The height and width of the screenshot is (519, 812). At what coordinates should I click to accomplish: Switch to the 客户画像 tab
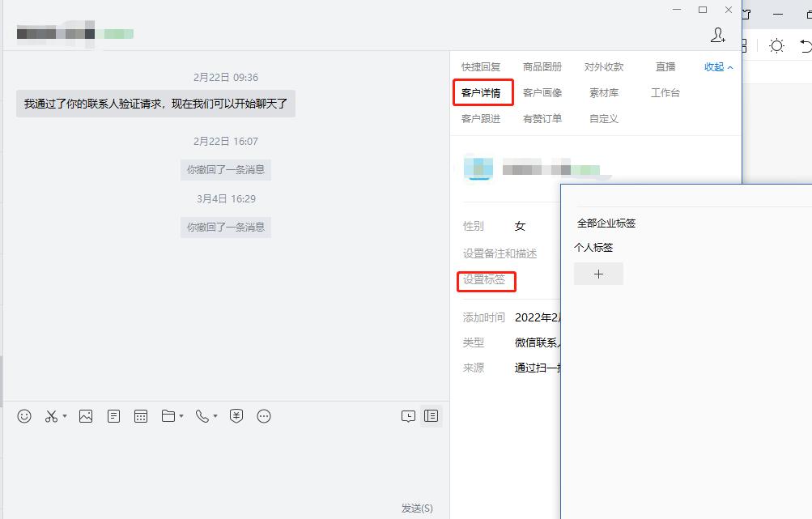(543, 91)
